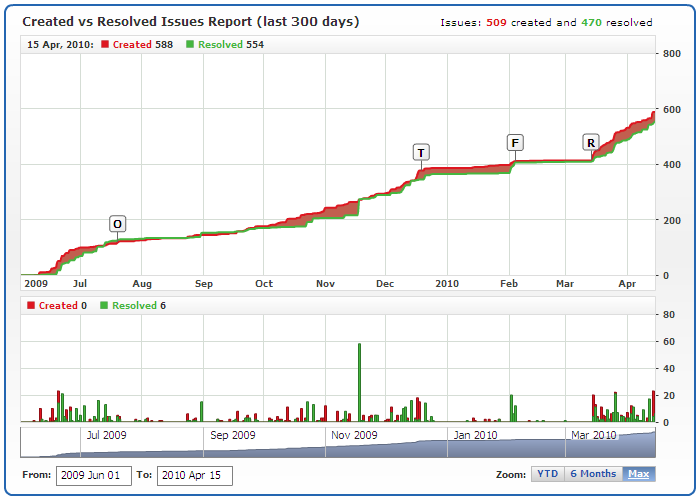Open the "T" event marker near December

421,152
